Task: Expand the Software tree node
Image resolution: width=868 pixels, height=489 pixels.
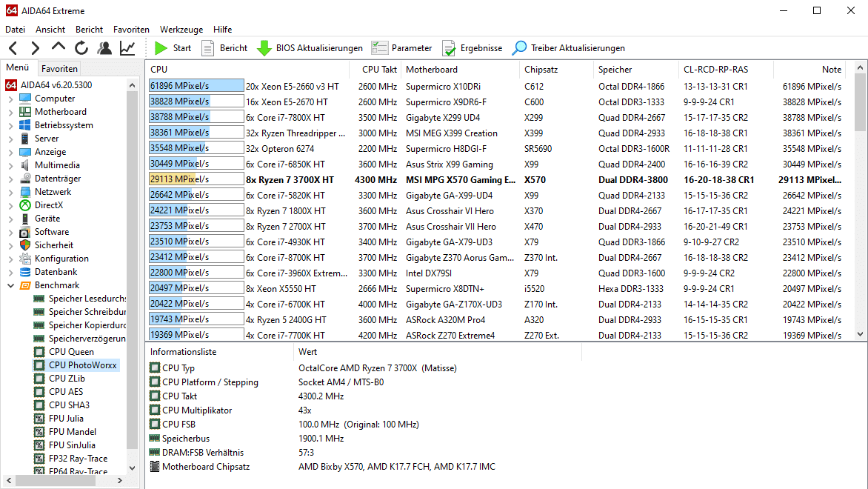Action: (x=10, y=232)
